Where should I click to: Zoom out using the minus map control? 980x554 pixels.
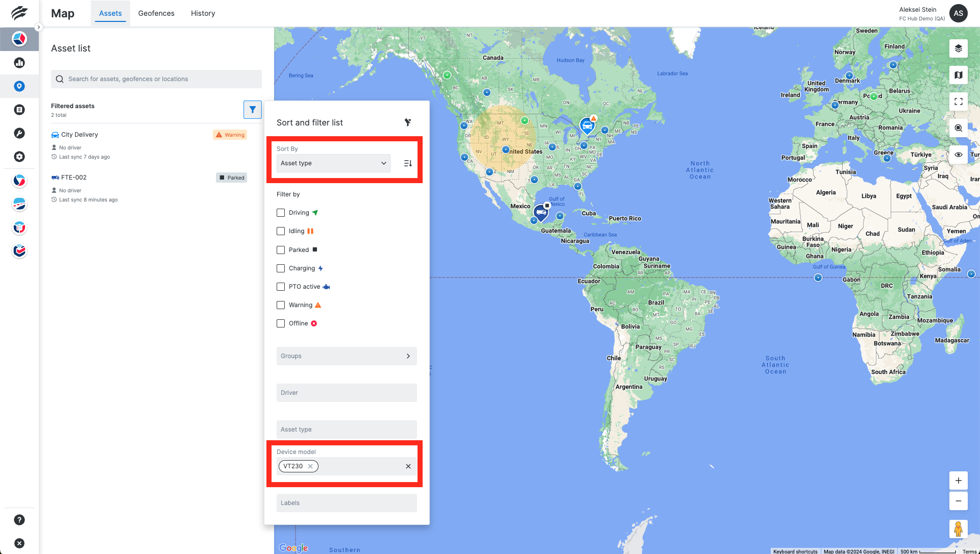point(959,501)
